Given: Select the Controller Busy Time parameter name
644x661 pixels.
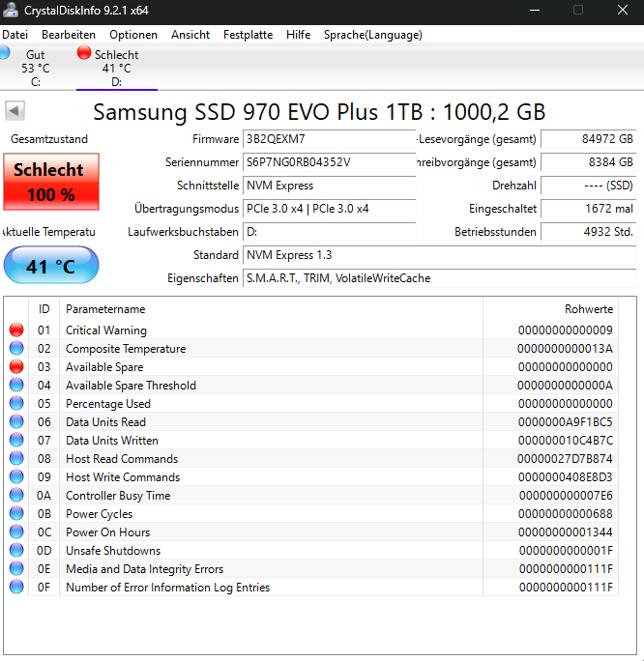Looking at the screenshot, I should (118, 496).
